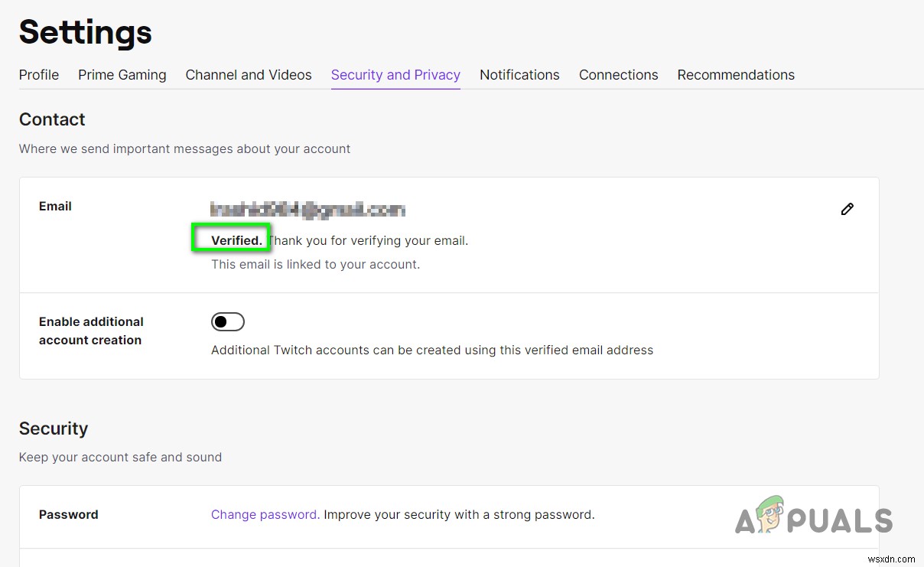Screen dimensions: 924x567
Task: Click the Settings page heading
Action: click(x=85, y=32)
